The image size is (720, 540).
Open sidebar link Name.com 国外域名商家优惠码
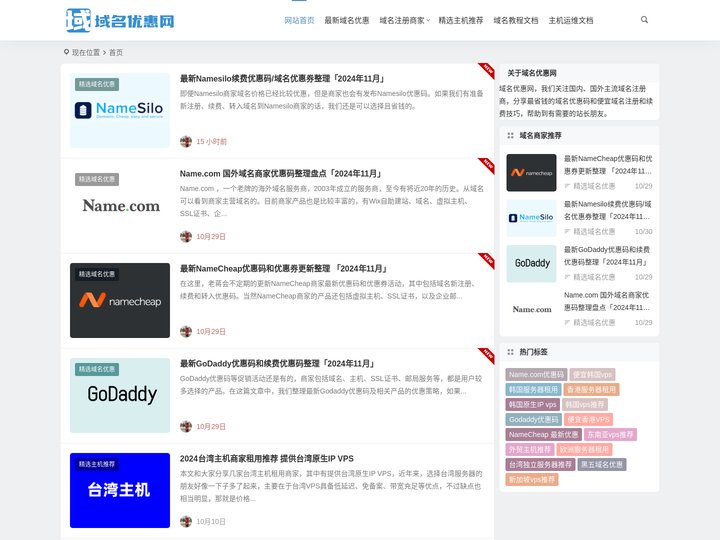point(608,301)
